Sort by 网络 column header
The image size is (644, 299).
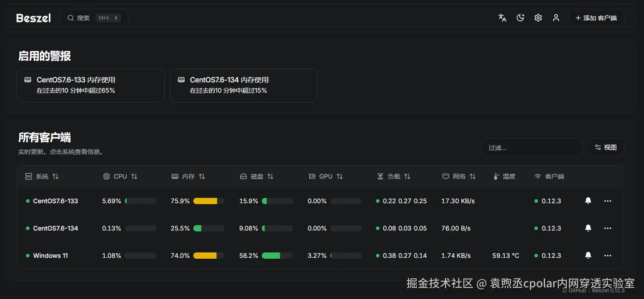(459, 176)
